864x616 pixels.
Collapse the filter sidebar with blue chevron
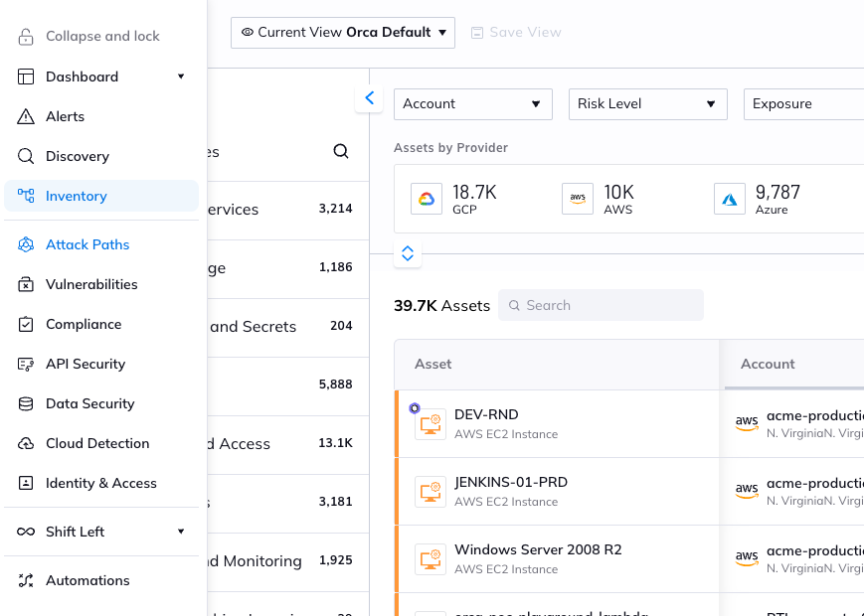coord(369,98)
